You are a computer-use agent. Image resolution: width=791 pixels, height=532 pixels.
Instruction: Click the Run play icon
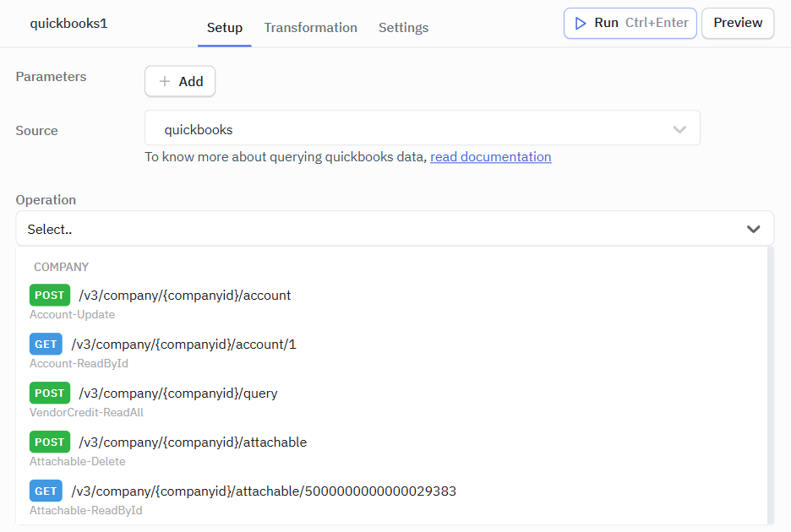pos(581,23)
